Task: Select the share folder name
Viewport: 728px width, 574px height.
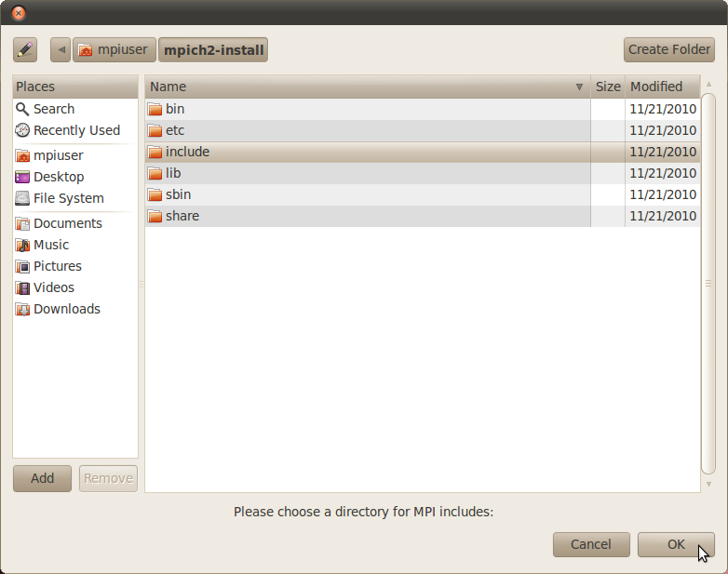Action: pos(182,216)
